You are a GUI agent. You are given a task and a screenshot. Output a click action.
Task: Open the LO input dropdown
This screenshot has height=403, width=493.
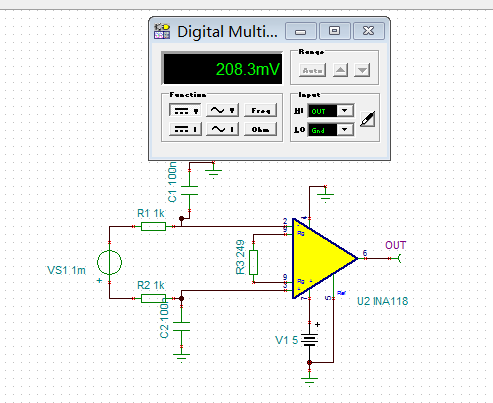345,129
